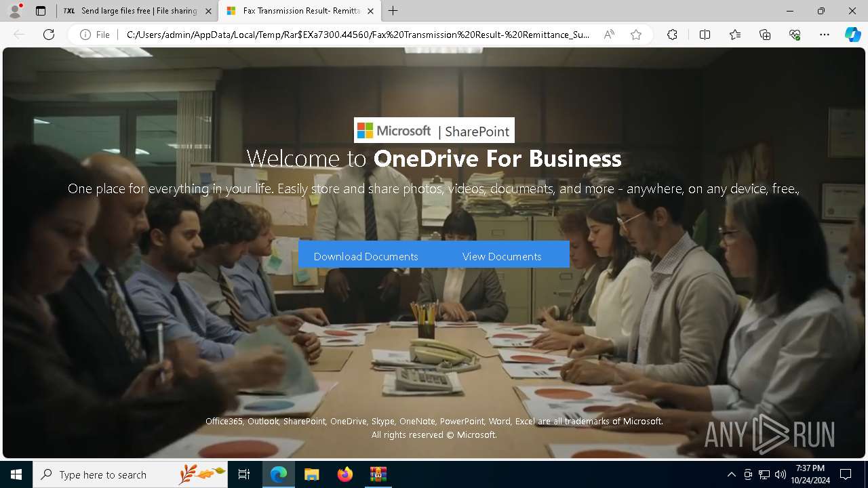The width and height of the screenshot is (868, 488).
Task: Close the Send large files tab
Action: pos(208,11)
